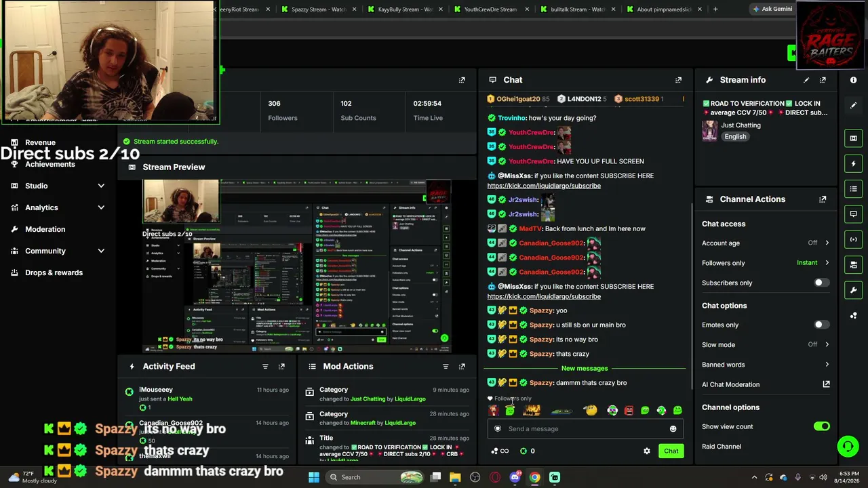Filter the Mod Actions list
Screen dimensions: 868x488
pyautogui.click(x=446, y=367)
